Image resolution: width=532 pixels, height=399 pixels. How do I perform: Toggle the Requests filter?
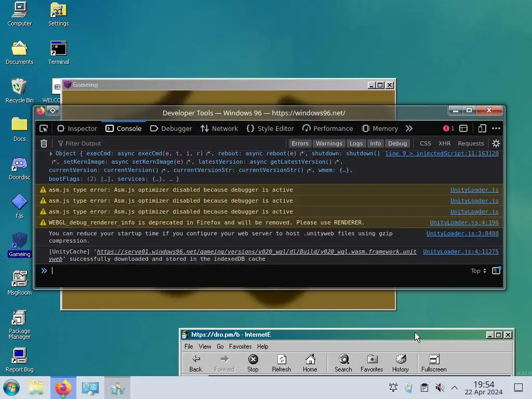(471, 143)
